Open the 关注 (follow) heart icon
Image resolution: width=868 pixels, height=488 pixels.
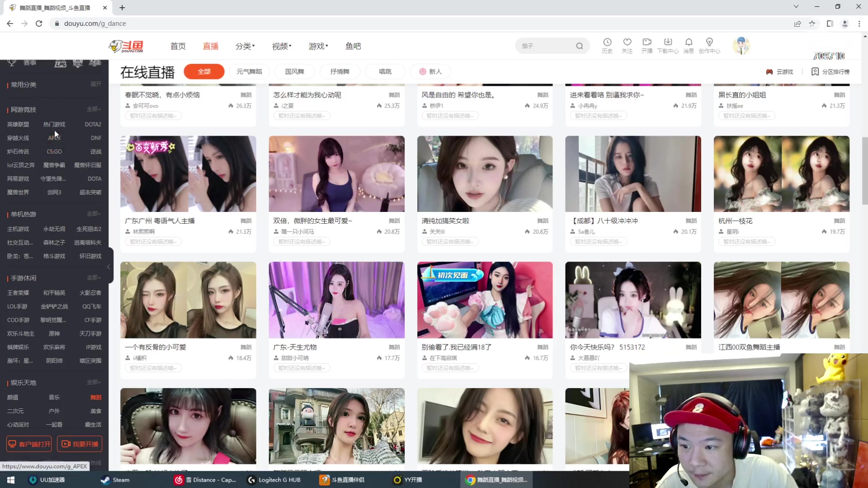627,45
